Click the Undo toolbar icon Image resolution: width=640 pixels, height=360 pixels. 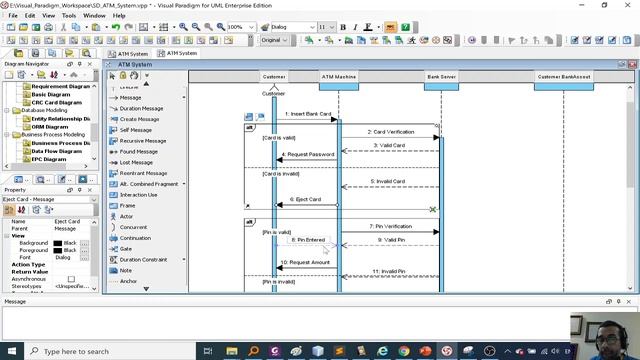click(116, 27)
